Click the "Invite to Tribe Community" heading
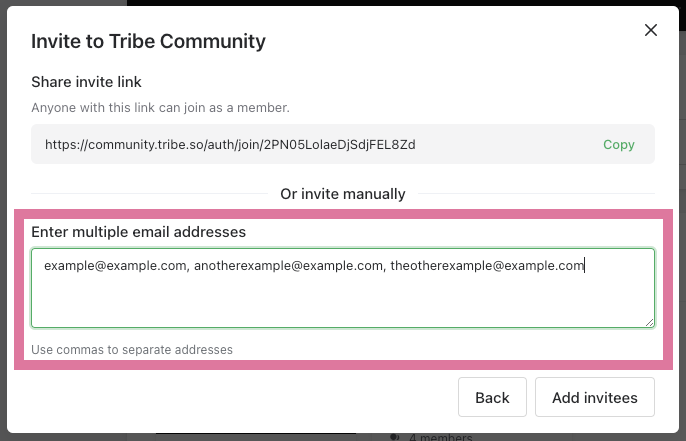The width and height of the screenshot is (686, 441). click(x=148, y=41)
